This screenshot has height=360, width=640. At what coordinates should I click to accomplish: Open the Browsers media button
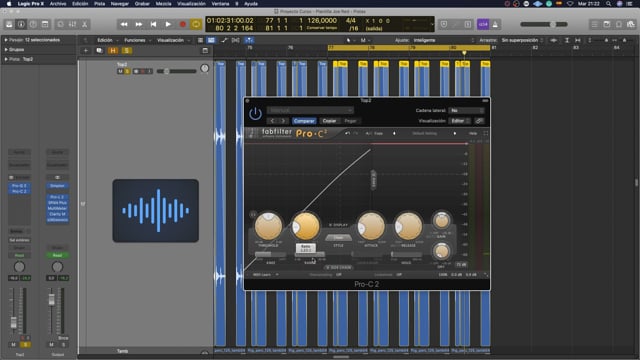point(631,24)
